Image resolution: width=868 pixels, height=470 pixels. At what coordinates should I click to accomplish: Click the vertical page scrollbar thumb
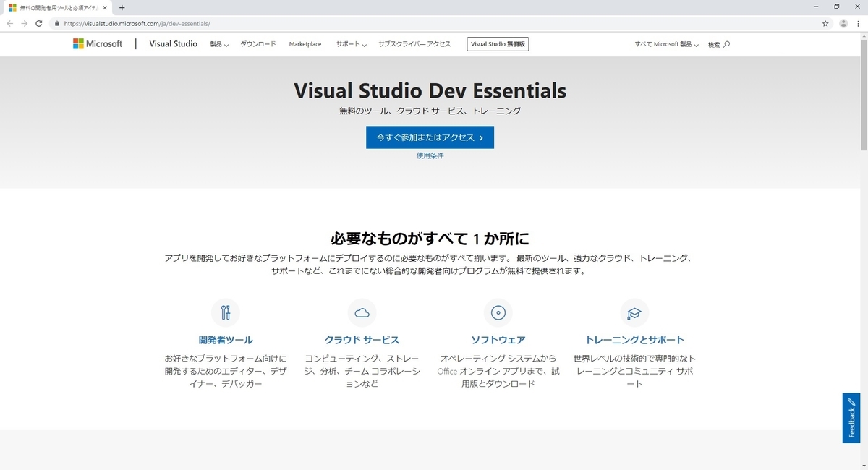tap(864, 94)
